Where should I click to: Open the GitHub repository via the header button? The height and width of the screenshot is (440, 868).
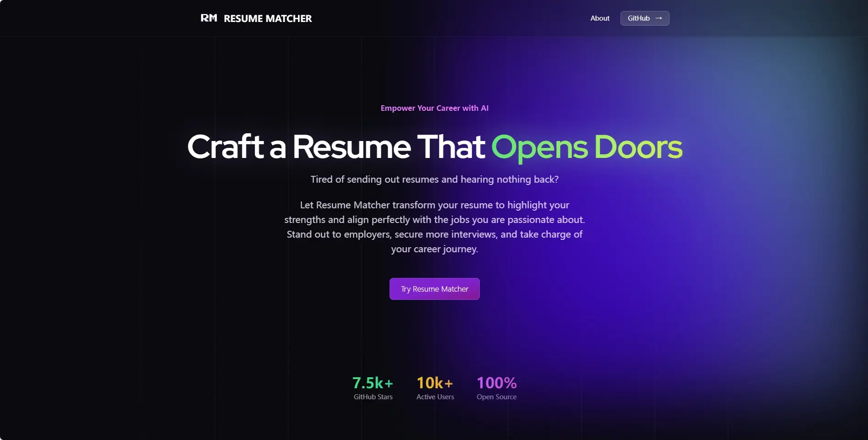(644, 18)
